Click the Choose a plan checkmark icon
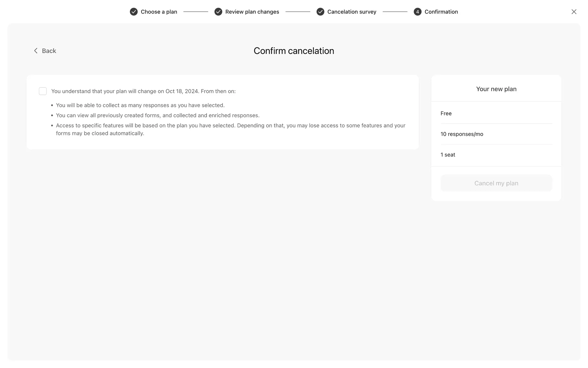Screen dimensions: 588x368 (x=134, y=12)
